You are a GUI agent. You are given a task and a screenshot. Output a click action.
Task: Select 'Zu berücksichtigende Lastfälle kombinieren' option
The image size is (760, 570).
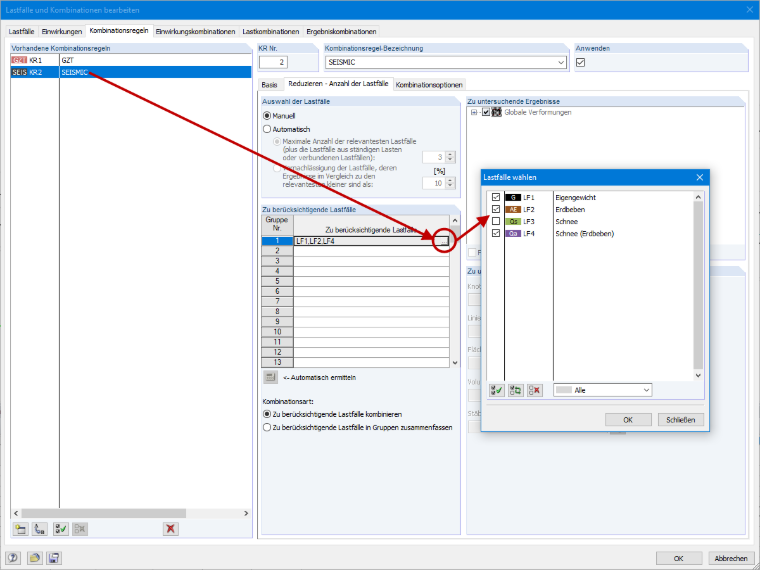point(267,414)
